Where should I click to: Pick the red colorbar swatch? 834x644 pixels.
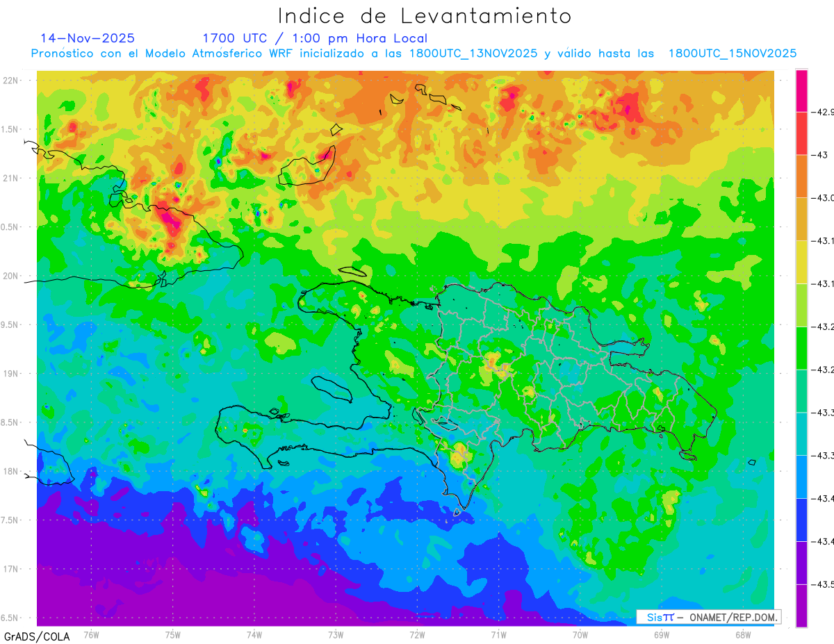tap(801, 133)
